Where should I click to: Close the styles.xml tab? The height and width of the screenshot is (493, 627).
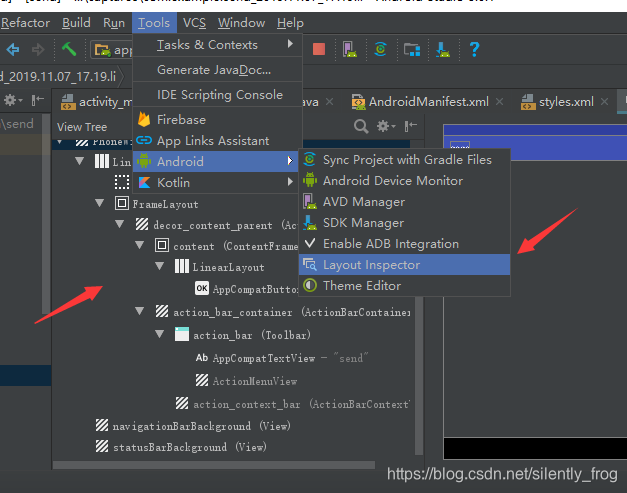click(x=604, y=102)
